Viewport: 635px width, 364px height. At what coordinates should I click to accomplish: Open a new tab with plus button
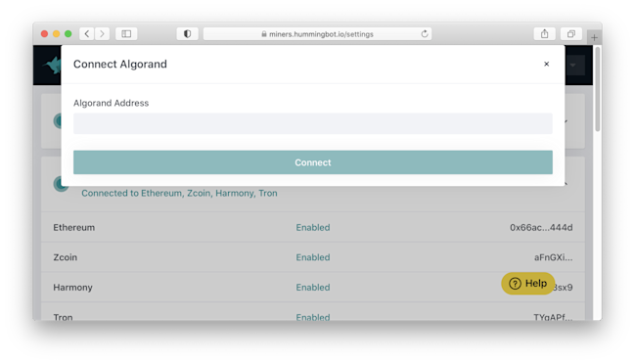[594, 37]
